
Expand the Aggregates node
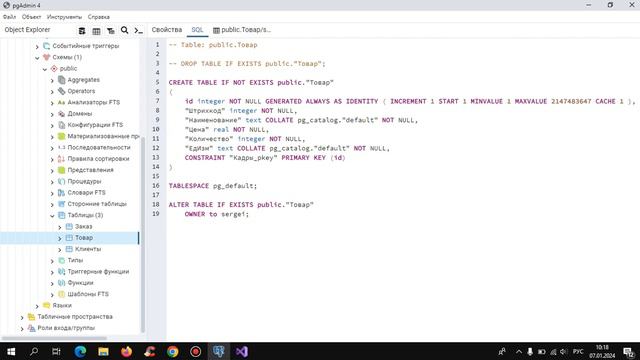click(x=52, y=80)
